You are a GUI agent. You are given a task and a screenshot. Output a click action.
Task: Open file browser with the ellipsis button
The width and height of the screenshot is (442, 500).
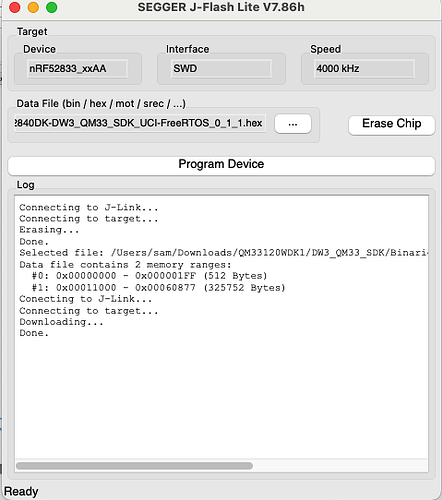click(293, 124)
